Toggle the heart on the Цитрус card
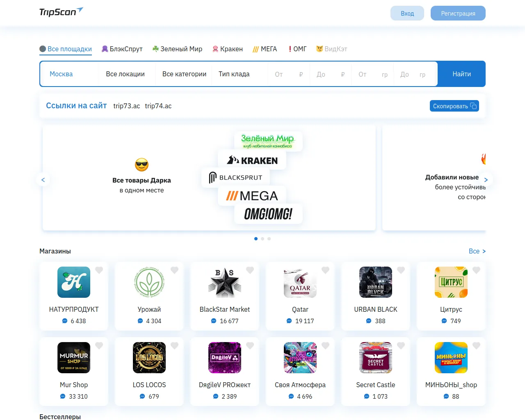The image size is (525, 420). (477, 270)
